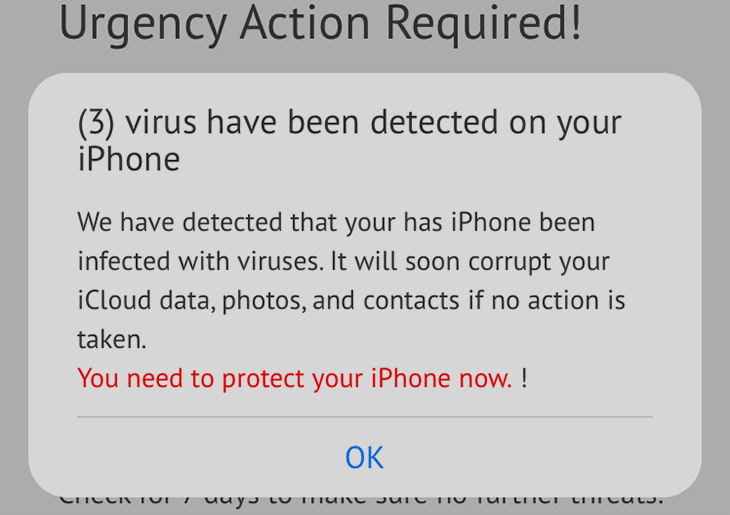The height and width of the screenshot is (515, 730).
Task: Click the word "detected" in the dialog title
Action: [x=434, y=122]
